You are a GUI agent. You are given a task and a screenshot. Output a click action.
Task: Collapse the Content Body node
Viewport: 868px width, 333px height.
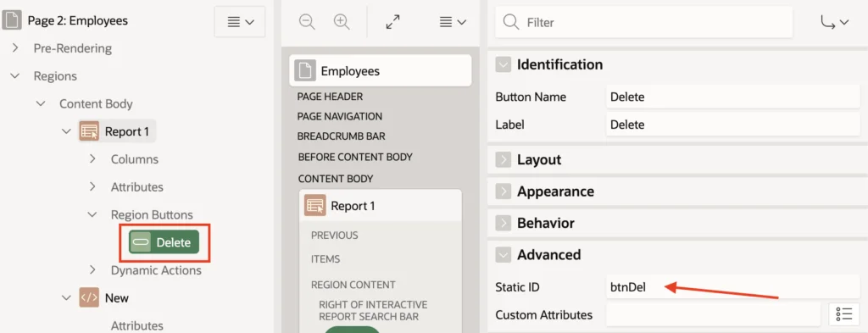pyautogui.click(x=41, y=103)
